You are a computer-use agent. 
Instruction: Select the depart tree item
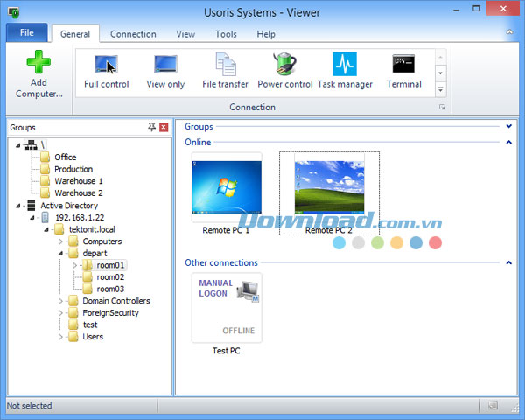pyautogui.click(x=94, y=253)
